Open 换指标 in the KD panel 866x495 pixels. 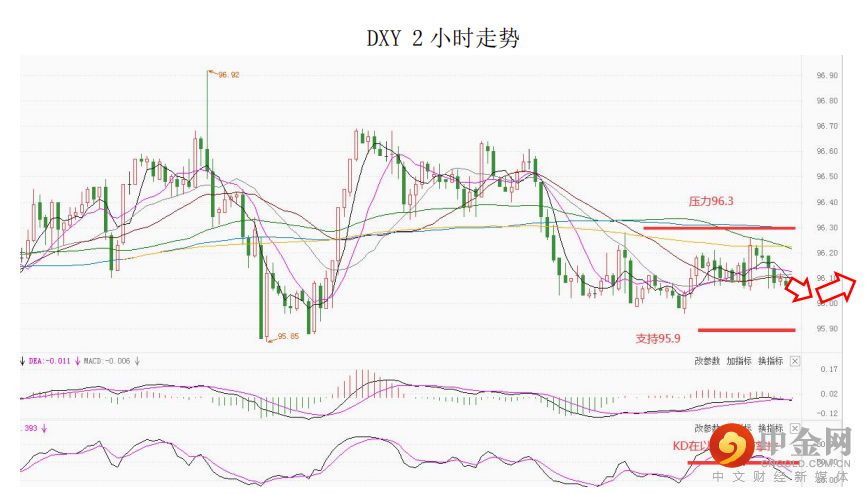pos(770,428)
